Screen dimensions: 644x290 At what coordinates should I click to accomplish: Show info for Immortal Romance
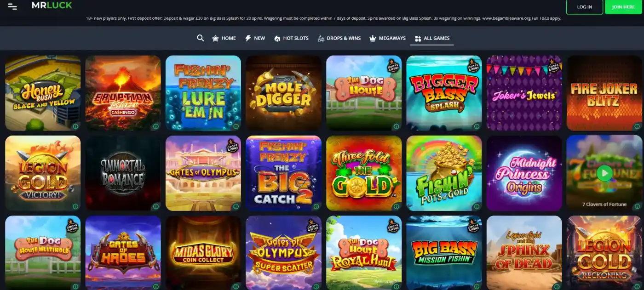click(x=155, y=206)
